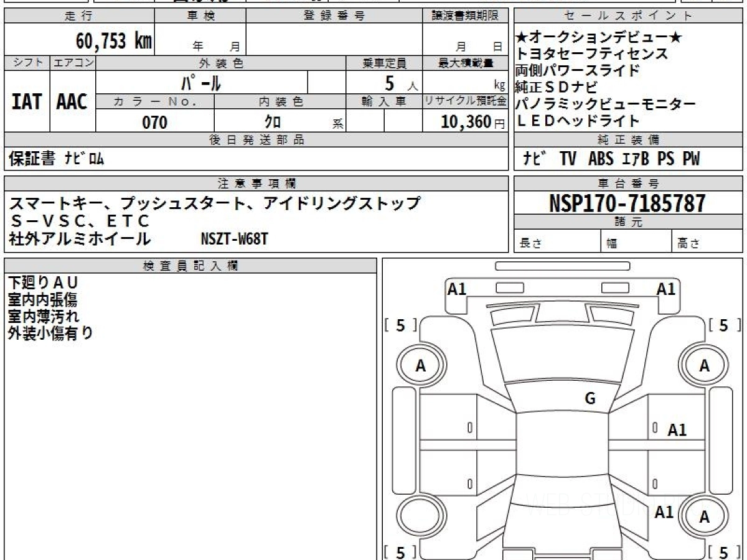Viewport: 747px width, 560px height.
Task: Click the カラーNo. header cell
Action: 155,101
